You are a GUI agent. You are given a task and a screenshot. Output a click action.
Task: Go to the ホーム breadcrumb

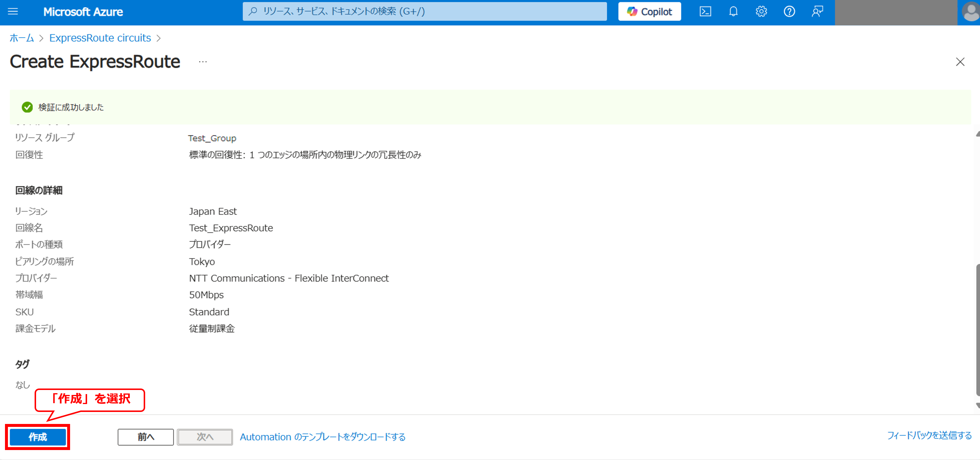tap(21, 38)
